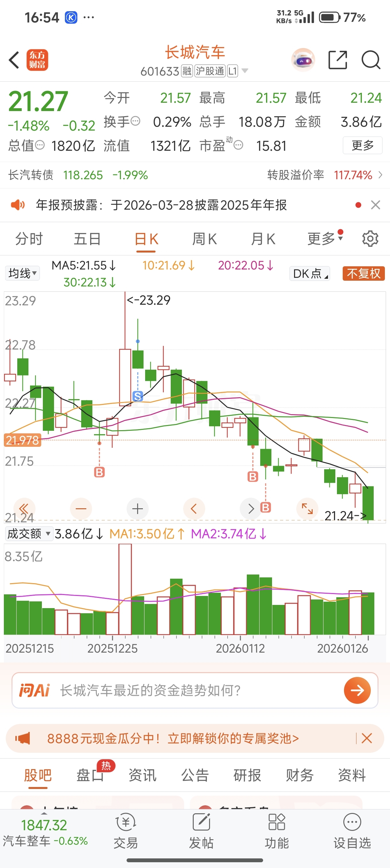Tap 设自选 add to watchlist icon
390x868 pixels.
[x=352, y=831]
